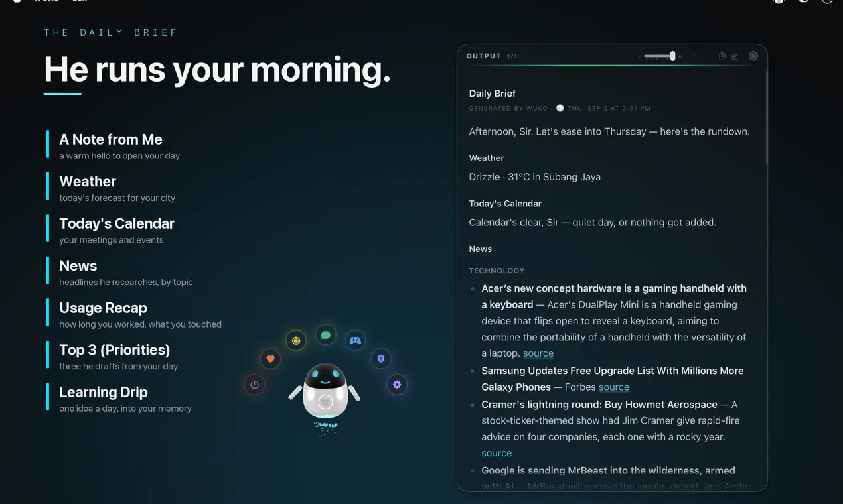Click the "Acer's new concept hardware" headline
The image size is (843, 504).
coord(614,296)
